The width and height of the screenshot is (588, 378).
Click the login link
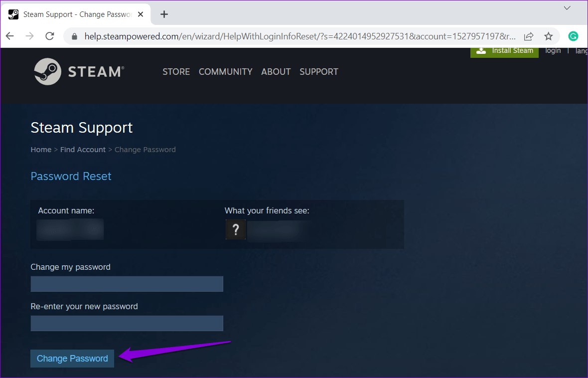pos(553,50)
